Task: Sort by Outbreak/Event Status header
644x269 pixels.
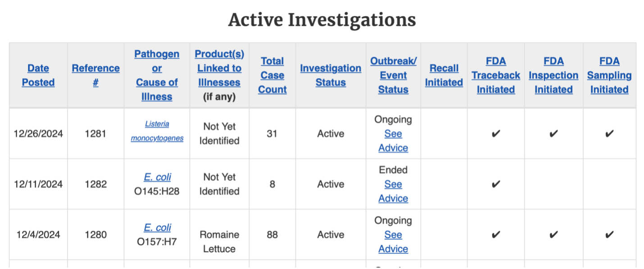Action: coord(393,75)
